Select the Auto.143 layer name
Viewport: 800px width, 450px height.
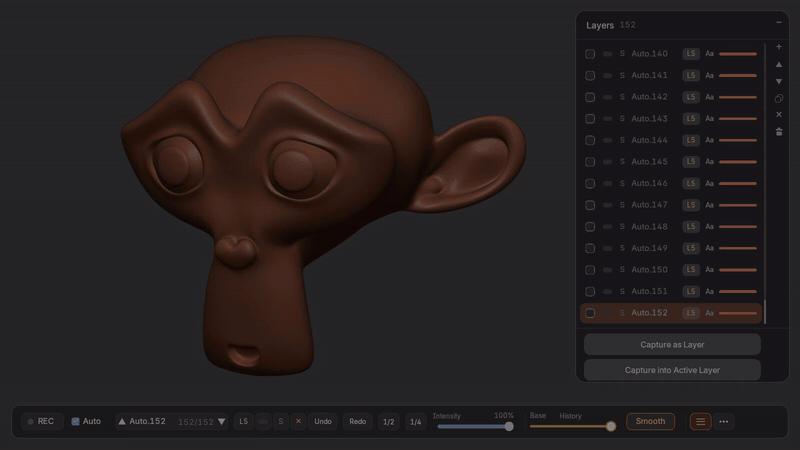pyautogui.click(x=649, y=118)
